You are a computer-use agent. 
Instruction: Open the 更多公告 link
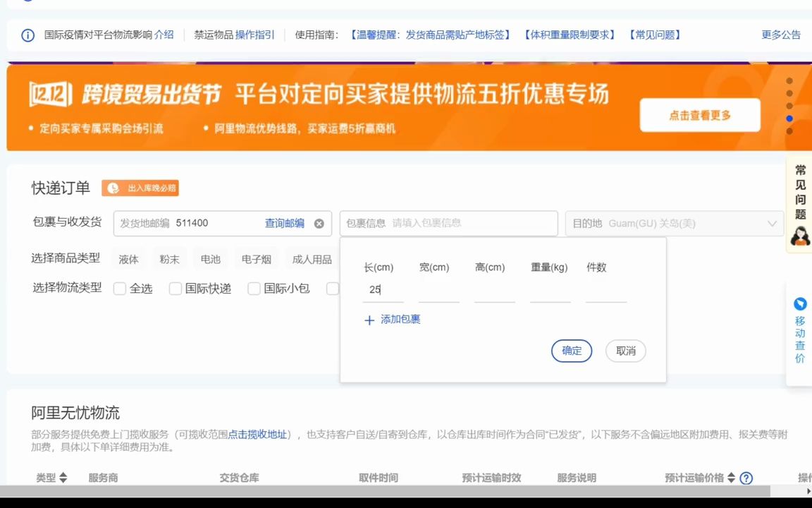click(781, 35)
